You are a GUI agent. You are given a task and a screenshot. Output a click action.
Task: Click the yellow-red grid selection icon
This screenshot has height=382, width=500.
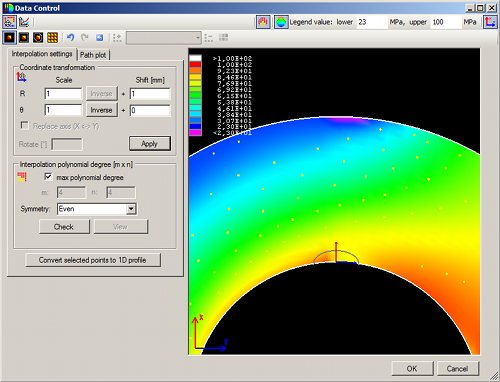click(x=52, y=38)
